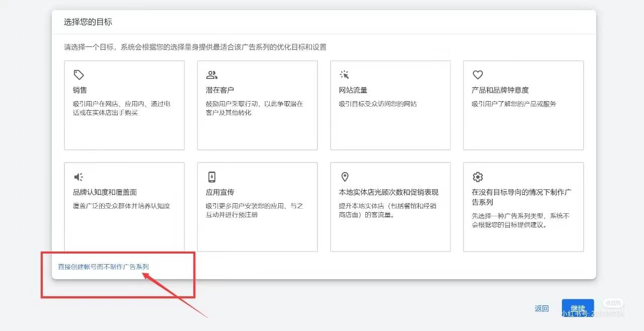Click description 吸引用户了解您的产品或服务
Image resolution: width=644 pixels, height=331 pixels.
tap(514, 104)
